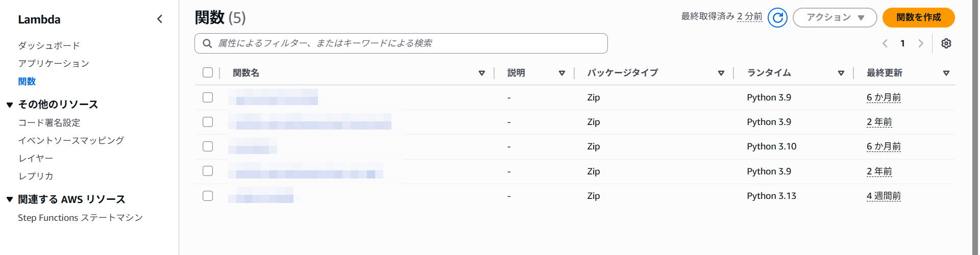Open table preferences gear icon
This screenshot has width=980, height=255.
point(946,43)
